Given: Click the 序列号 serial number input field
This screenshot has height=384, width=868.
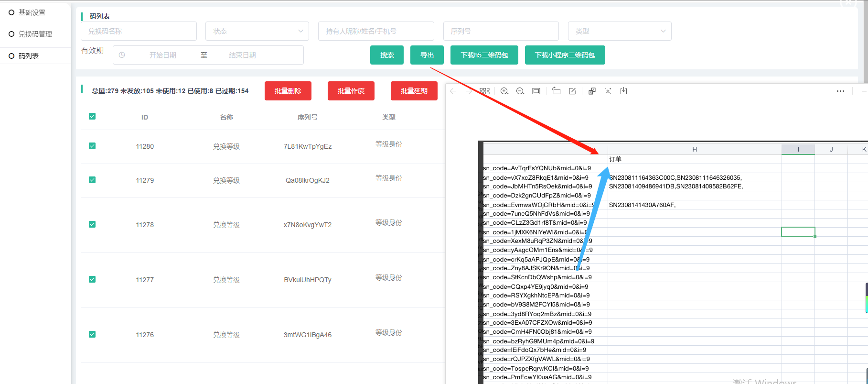Looking at the screenshot, I should pyautogui.click(x=501, y=31).
